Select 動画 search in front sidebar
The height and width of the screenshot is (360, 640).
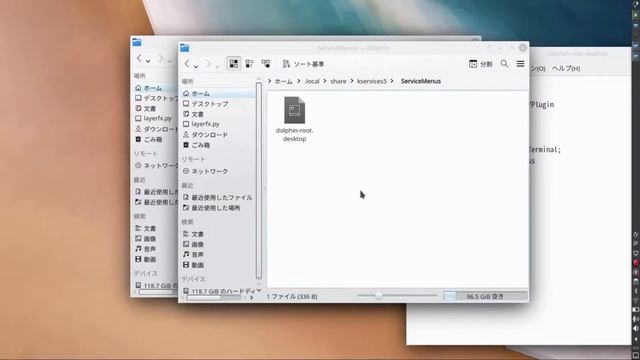tap(218, 265)
